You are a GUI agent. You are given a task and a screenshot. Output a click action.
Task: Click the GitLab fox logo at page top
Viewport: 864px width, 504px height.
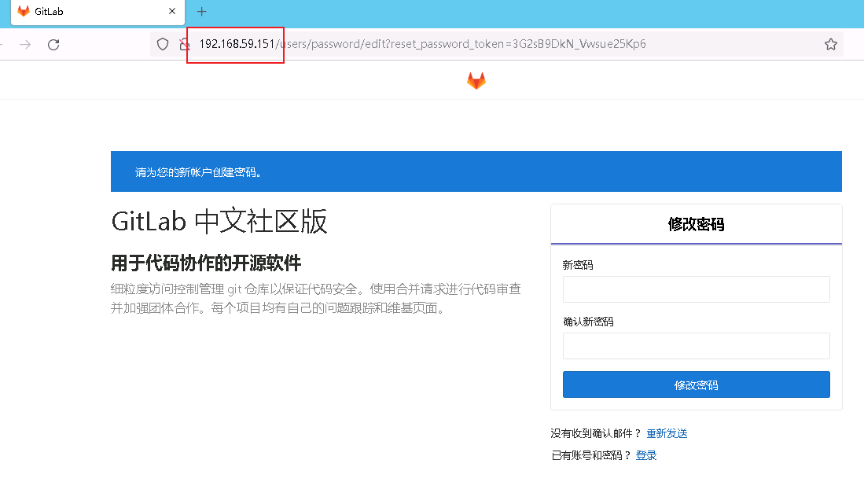(476, 79)
